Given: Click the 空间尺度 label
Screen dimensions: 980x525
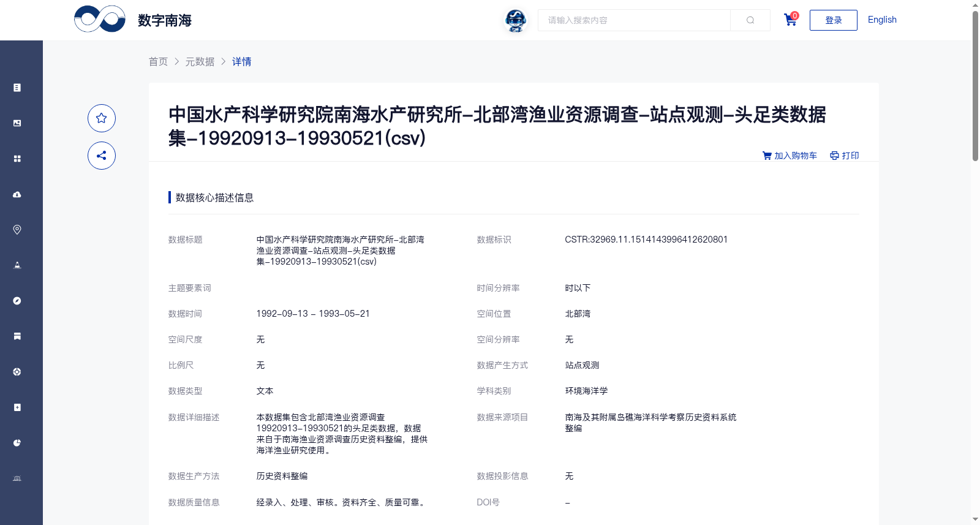Looking at the screenshot, I should 185,339.
